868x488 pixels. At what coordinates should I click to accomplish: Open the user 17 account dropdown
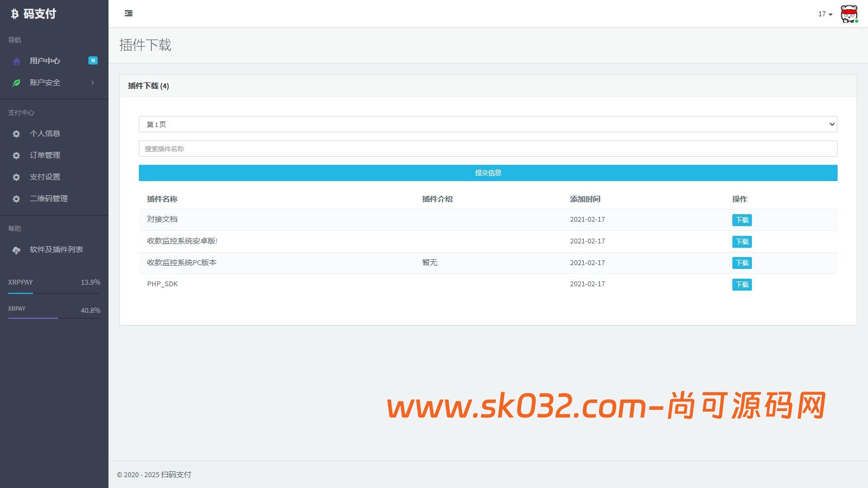(x=825, y=14)
